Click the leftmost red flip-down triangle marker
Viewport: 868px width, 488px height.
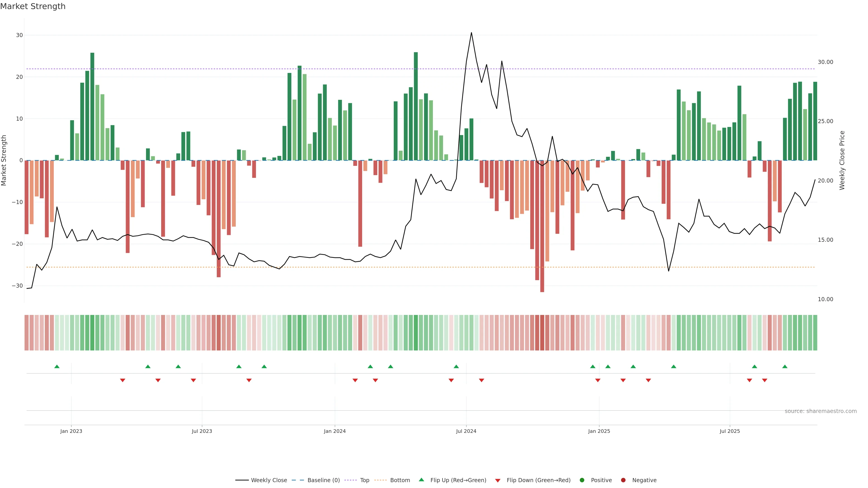pos(123,380)
